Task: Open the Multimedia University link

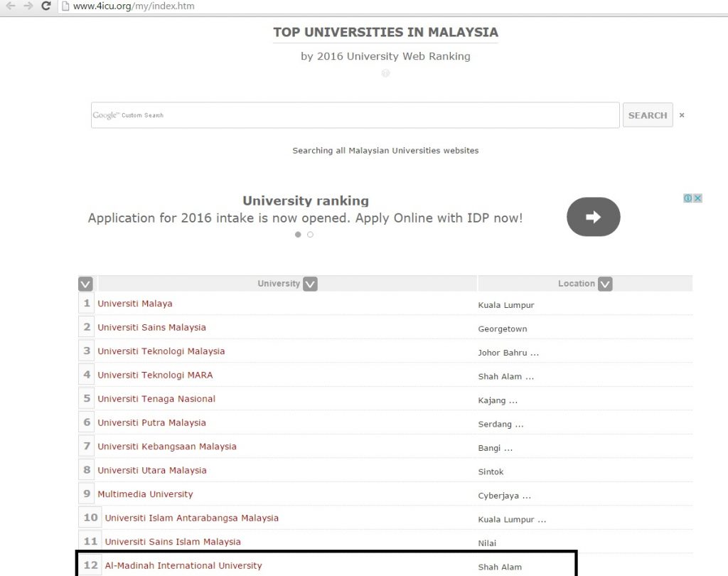Action: [x=145, y=494]
